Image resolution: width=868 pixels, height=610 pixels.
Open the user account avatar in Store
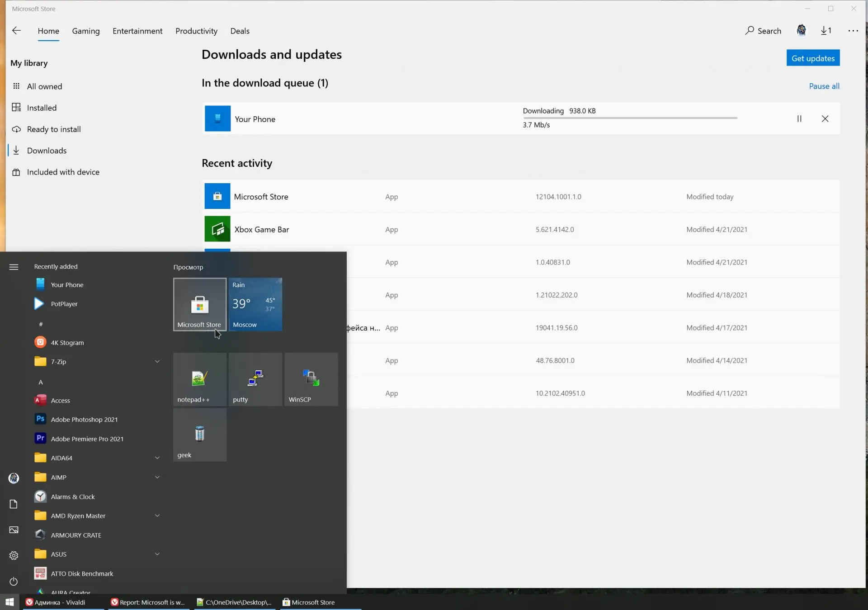tap(801, 30)
